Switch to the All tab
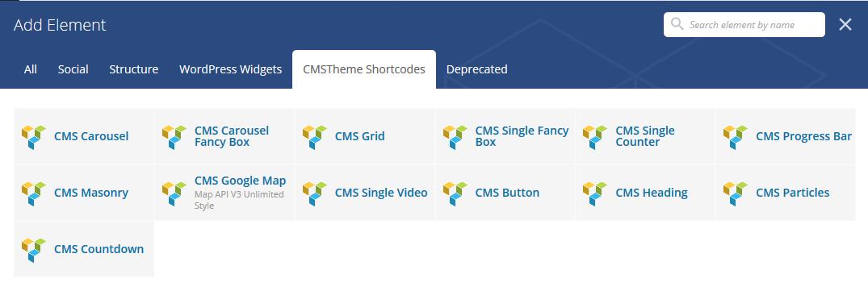The image size is (868, 291). [31, 69]
